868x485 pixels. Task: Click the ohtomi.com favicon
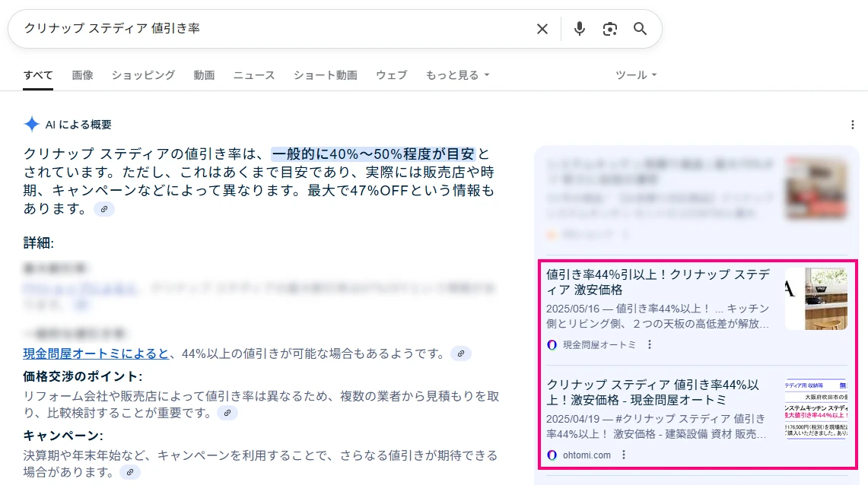tap(552, 455)
